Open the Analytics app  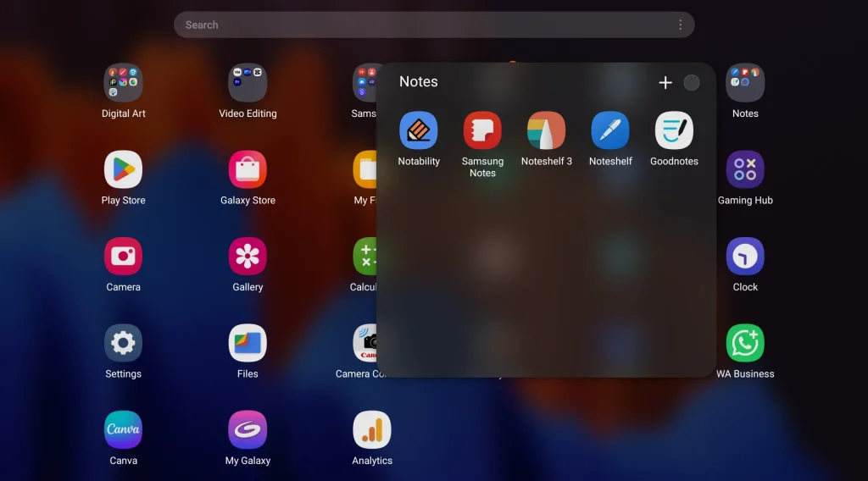tap(372, 430)
